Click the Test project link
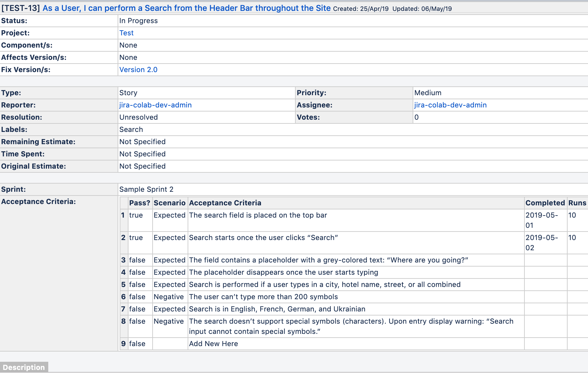 [126, 33]
